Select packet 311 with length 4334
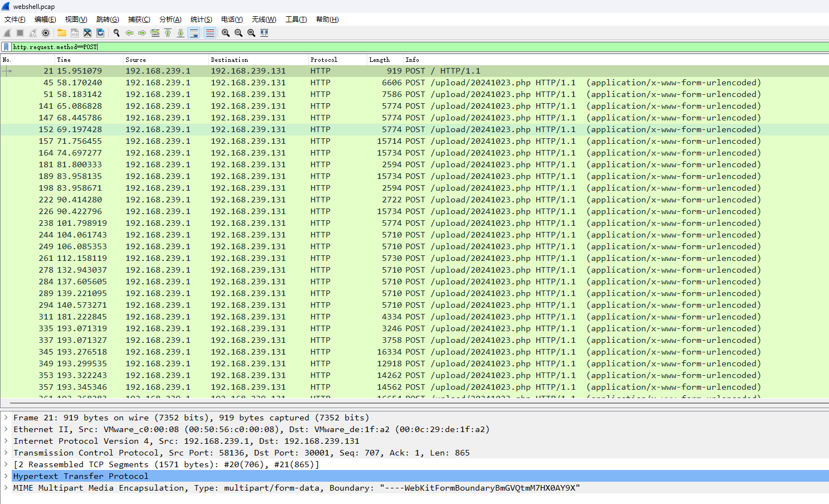The width and height of the screenshot is (829, 504). point(414,317)
